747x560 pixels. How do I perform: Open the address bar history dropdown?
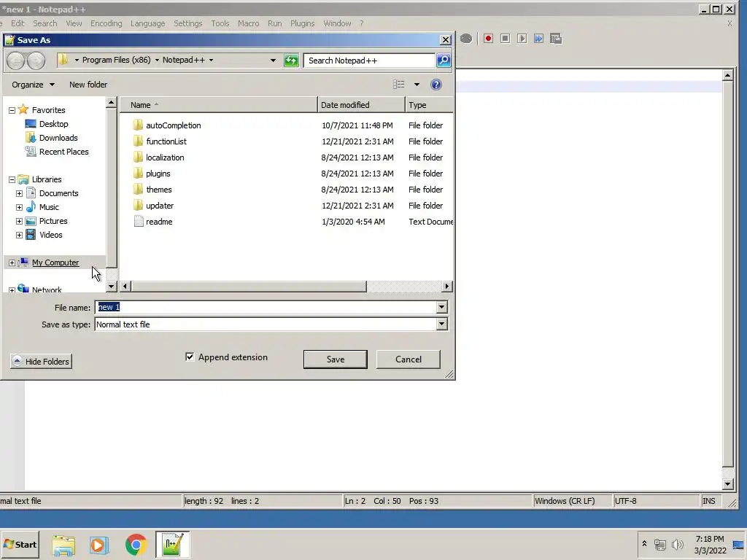[x=273, y=61]
